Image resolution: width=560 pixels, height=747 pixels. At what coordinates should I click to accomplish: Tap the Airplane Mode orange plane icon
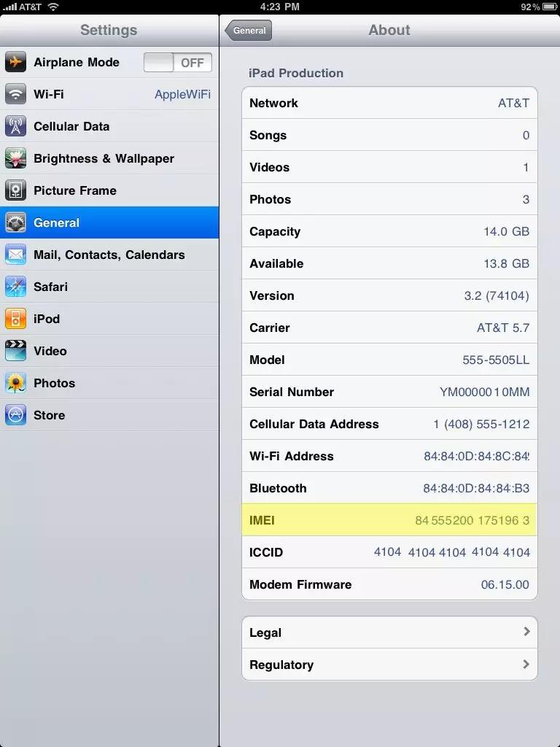pos(16,62)
